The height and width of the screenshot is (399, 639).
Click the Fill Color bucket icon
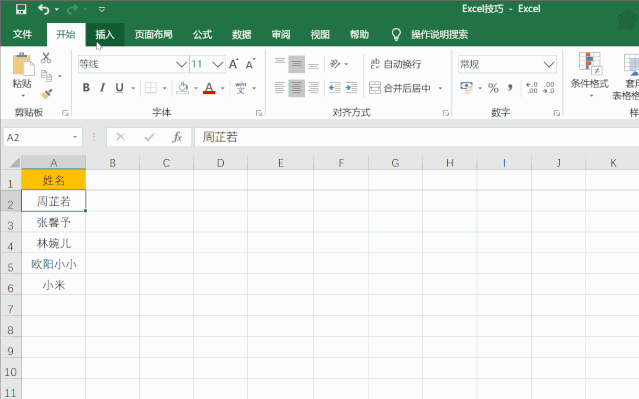pyautogui.click(x=183, y=88)
